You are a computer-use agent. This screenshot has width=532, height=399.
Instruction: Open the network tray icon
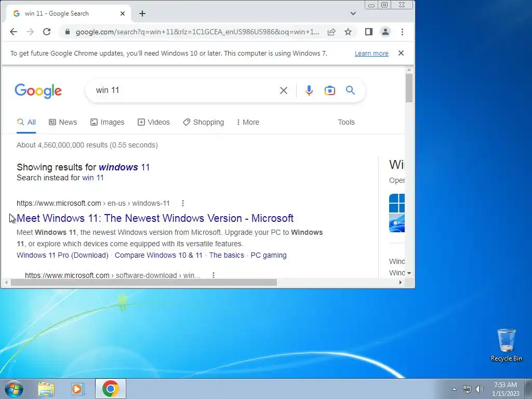tap(467, 389)
